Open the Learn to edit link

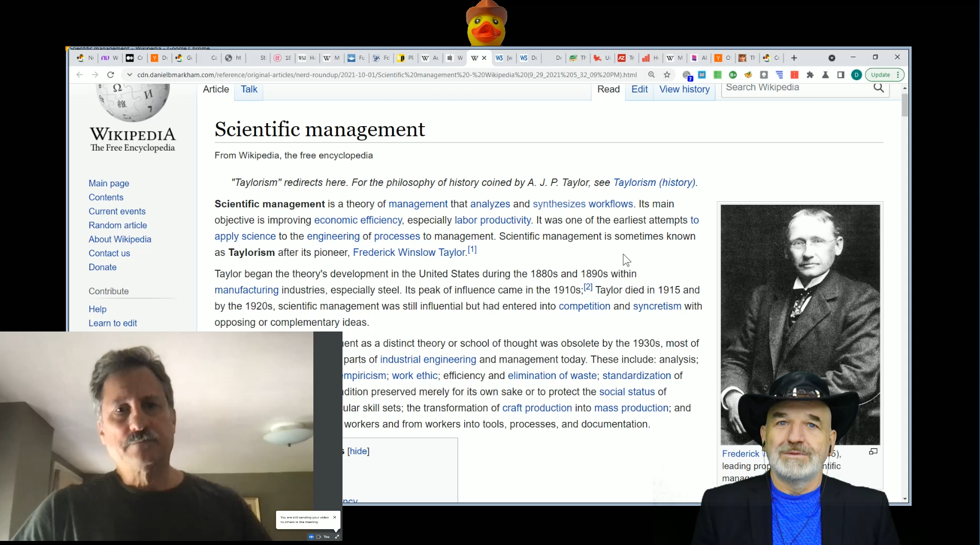point(112,323)
